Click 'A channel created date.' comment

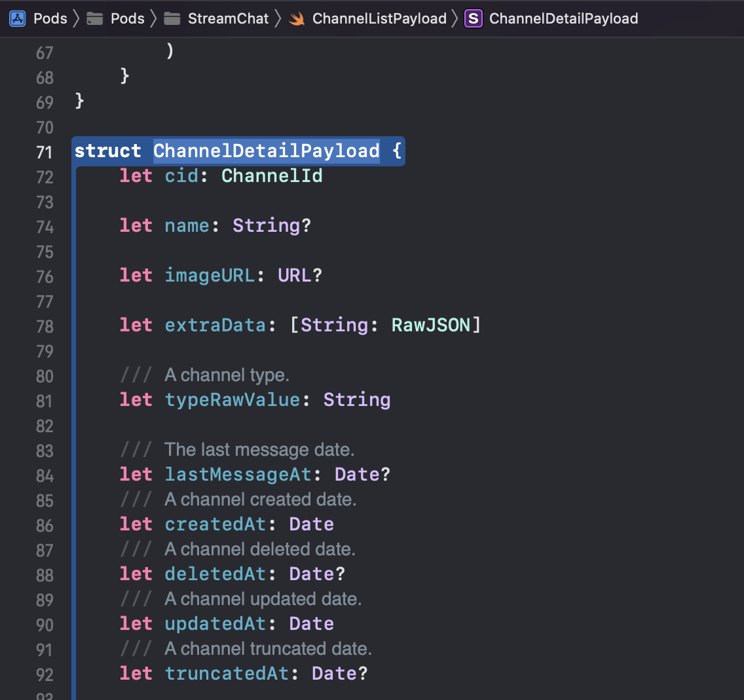coord(261,500)
